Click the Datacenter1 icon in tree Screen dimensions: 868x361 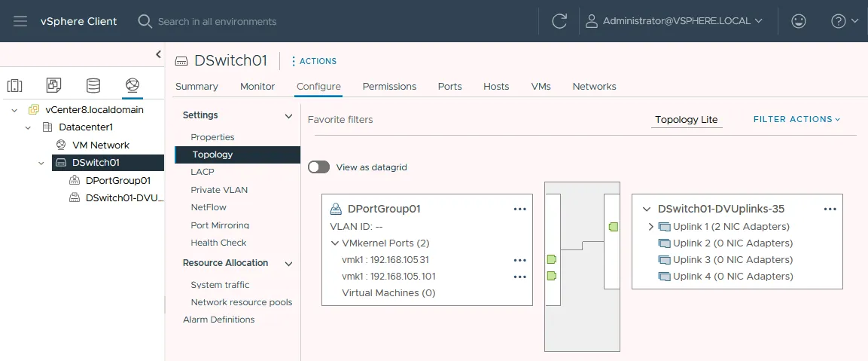click(x=47, y=127)
